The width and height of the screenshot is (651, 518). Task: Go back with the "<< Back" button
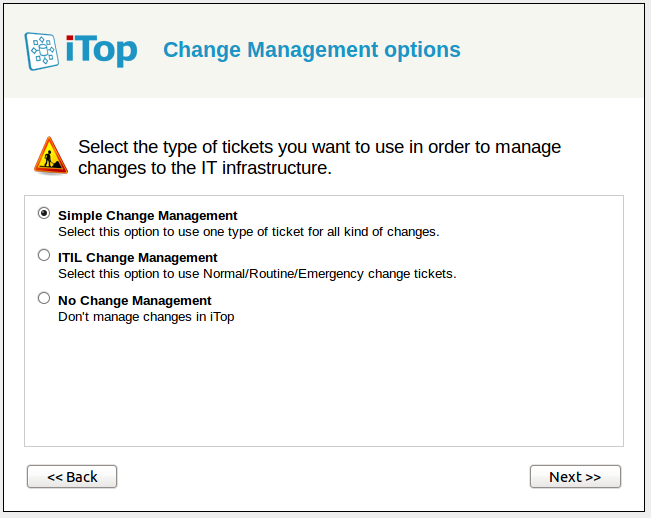pyautogui.click(x=72, y=477)
